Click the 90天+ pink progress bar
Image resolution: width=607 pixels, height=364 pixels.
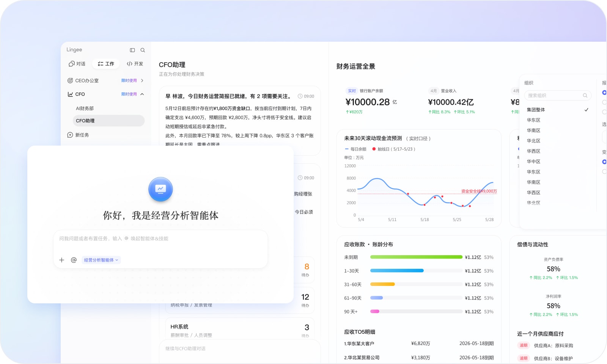tap(375, 312)
